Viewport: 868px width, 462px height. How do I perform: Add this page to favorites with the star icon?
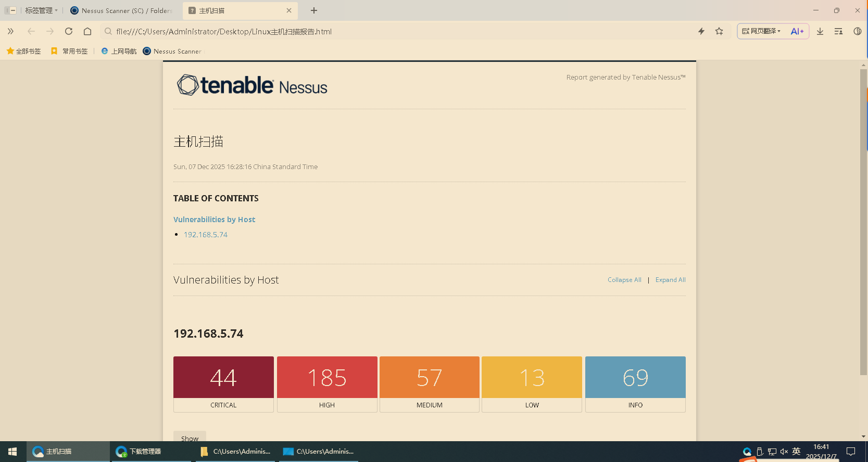pyautogui.click(x=719, y=31)
